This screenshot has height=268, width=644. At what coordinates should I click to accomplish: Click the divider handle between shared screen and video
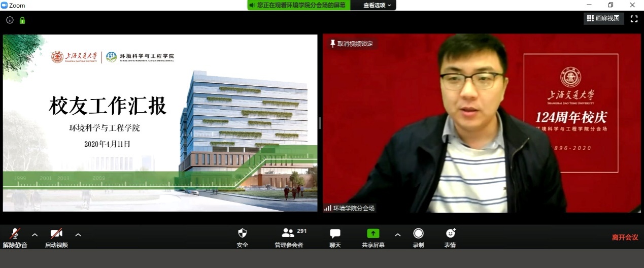tap(320, 123)
